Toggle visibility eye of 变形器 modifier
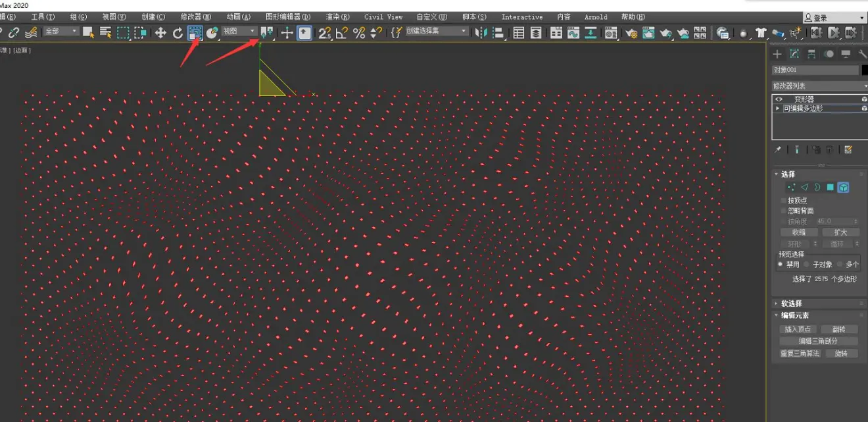The image size is (868, 422). point(779,99)
